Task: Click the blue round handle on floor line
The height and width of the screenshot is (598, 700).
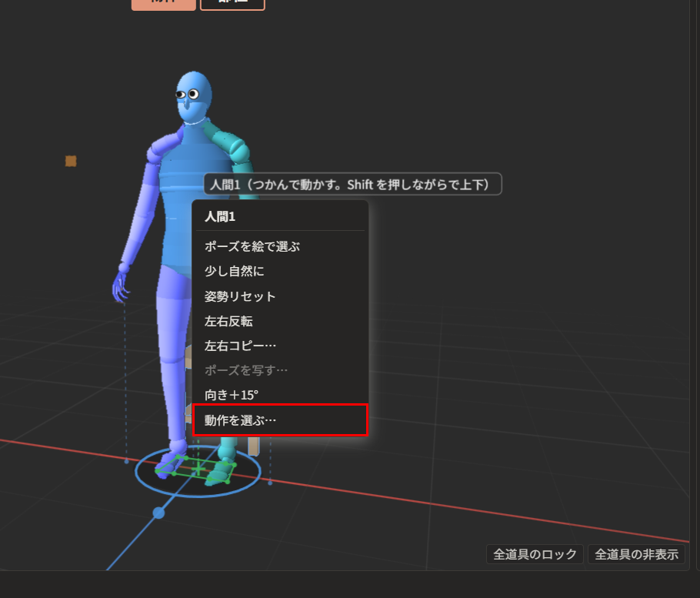Action: (x=158, y=513)
